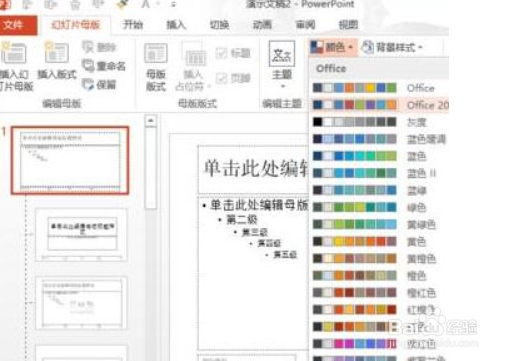
Task: Choose the highlighted Office 20 color scheme
Action: (x=380, y=105)
